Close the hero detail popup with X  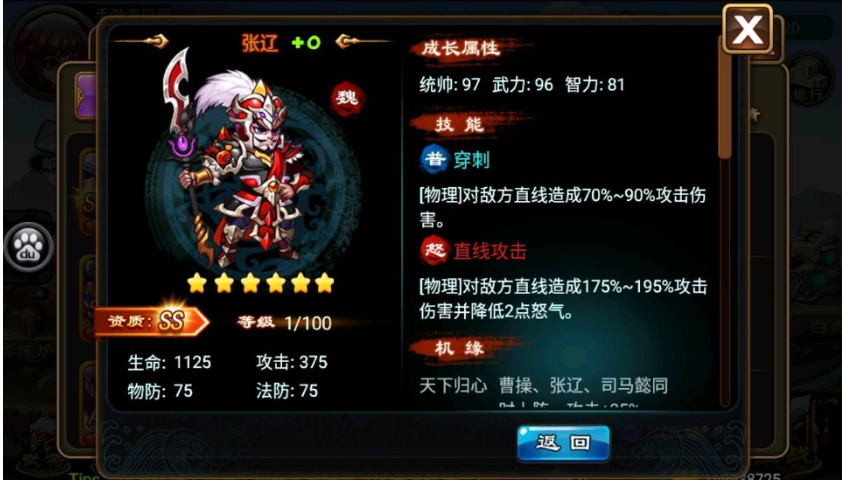click(x=747, y=30)
